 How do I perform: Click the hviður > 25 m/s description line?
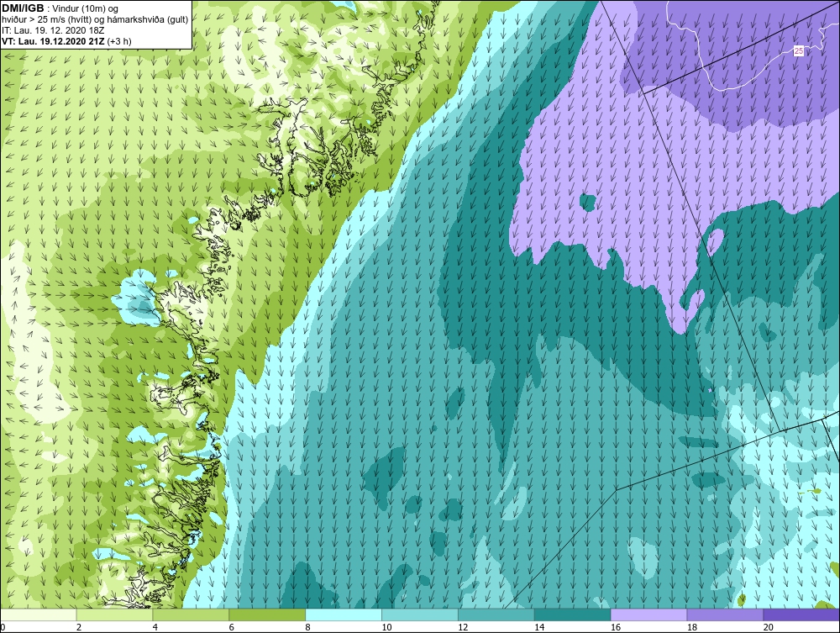tap(95, 20)
